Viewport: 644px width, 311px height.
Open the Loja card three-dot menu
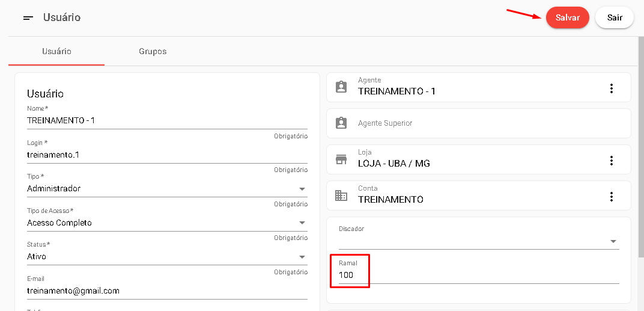[612, 161]
